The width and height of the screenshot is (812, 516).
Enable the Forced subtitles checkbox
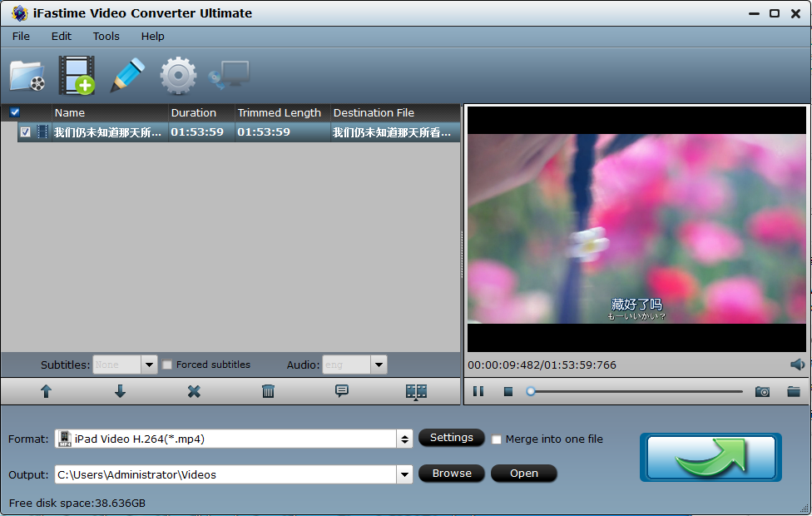tap(167, 365)
